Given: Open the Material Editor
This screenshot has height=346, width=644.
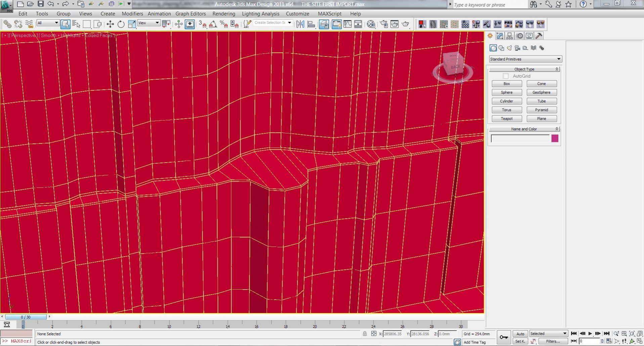Looking at the screenshot, I should click(371, 24).
